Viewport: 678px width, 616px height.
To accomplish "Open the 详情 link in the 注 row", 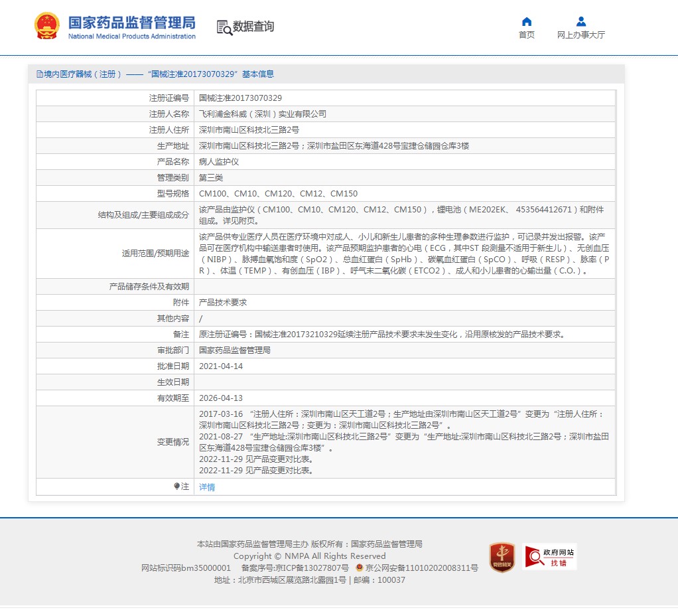I will tap(207, 487).
